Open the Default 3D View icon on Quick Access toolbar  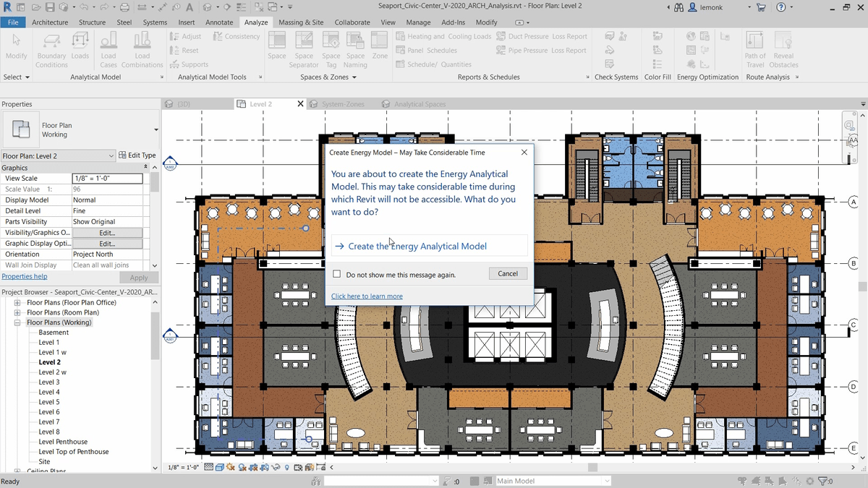pyautogui.click(x=208, y=7)
